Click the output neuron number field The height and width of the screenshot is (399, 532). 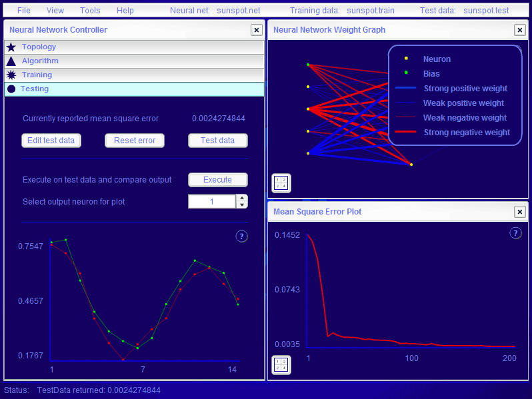coord(211,201)
